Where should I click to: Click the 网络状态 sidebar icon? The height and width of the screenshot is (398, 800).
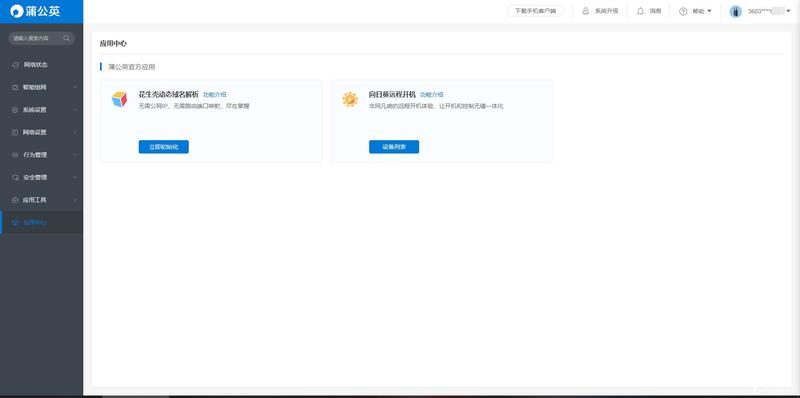point(15,65)
